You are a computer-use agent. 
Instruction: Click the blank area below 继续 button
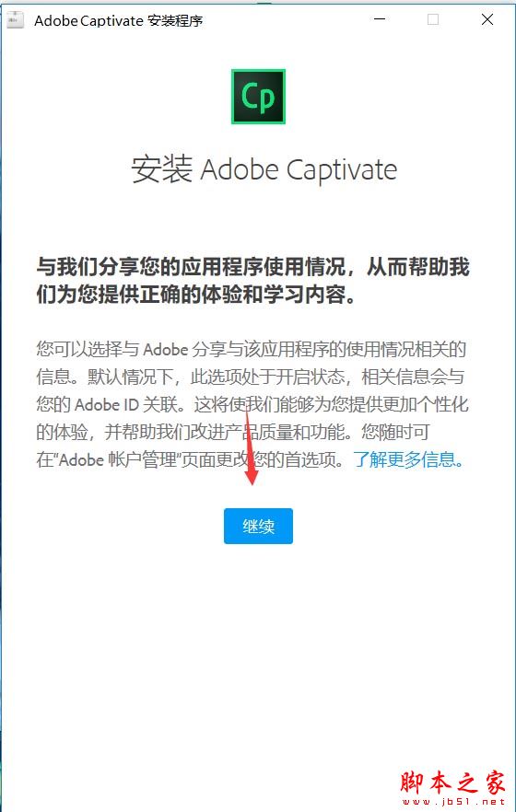point(258,647)
